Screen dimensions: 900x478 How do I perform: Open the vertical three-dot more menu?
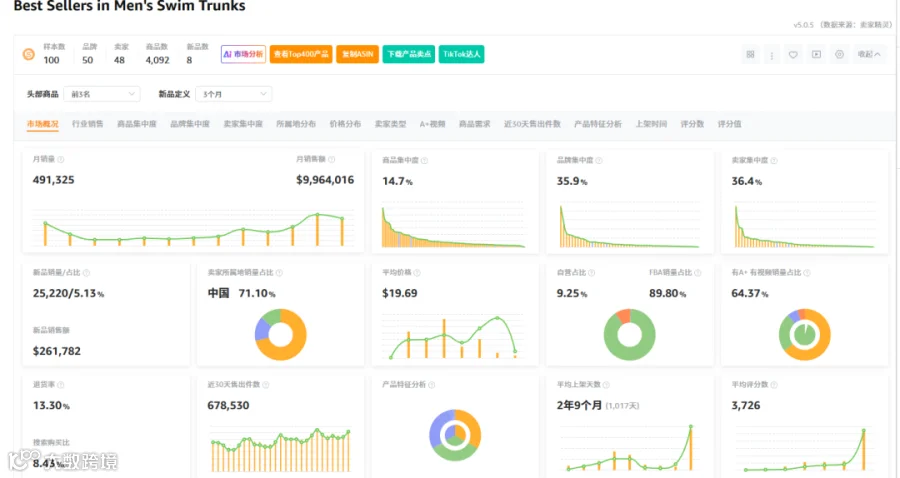pyautogui.click(x=771, y=55)
